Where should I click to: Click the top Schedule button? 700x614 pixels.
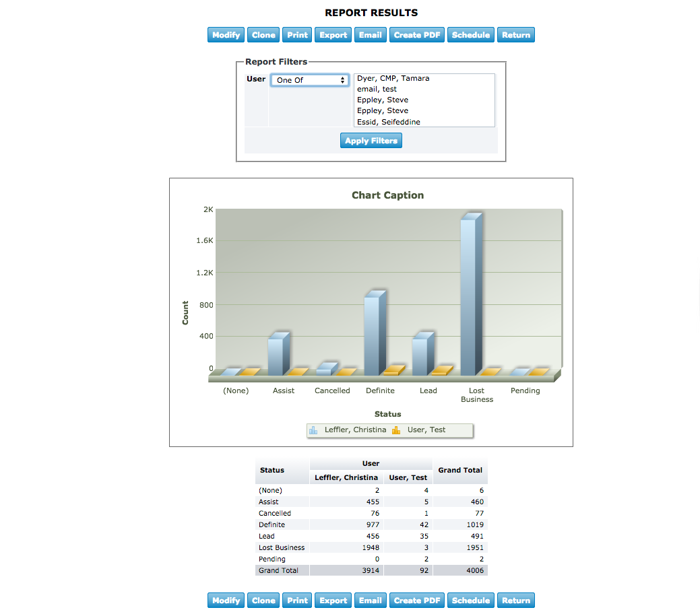[470, 35]
